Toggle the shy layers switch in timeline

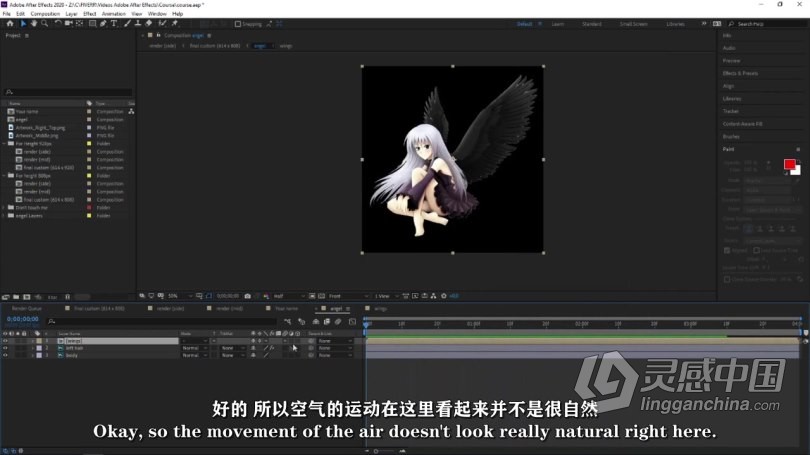pyautogui.click(x=316, y=321)
